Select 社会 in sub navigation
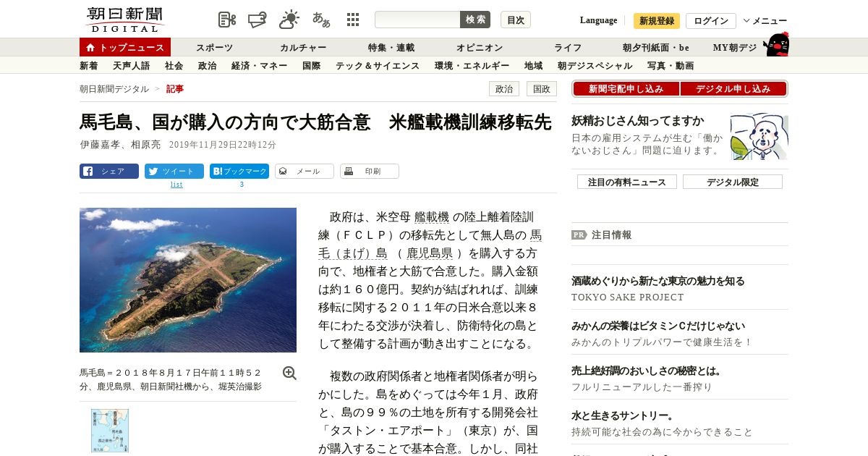The height and width of the screenshot is (456, 868). 174,66
